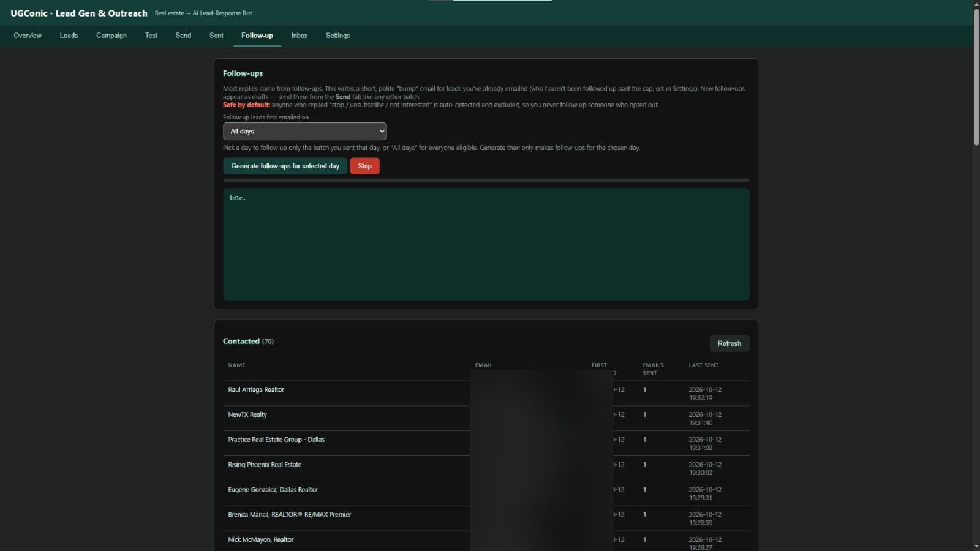The image size is (980, 551).
Task: Select Practice Real Estate Group - Dallas
Action: point(276,440)
